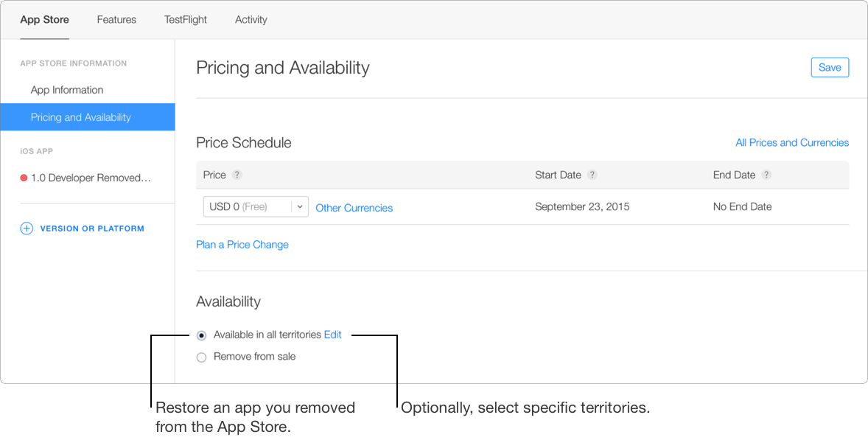Image resolution: width=868 pixels, height=440 pixels.
Task: Click Edit next to Available in all territories
Action: click(x=333, y=335)
